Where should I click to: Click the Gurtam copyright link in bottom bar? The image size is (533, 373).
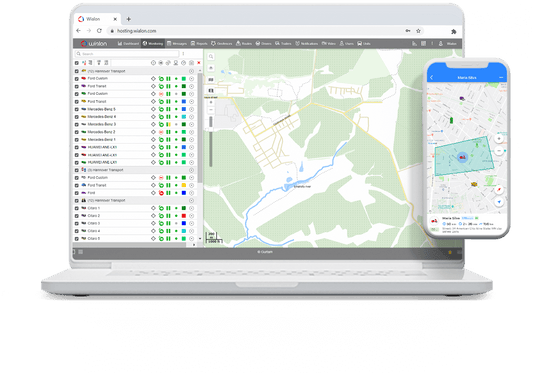[x=265, y=252]
